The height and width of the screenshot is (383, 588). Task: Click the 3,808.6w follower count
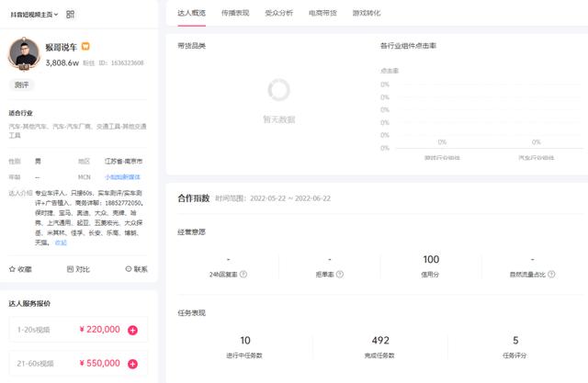pyautogui.click(x=62, y=62)
